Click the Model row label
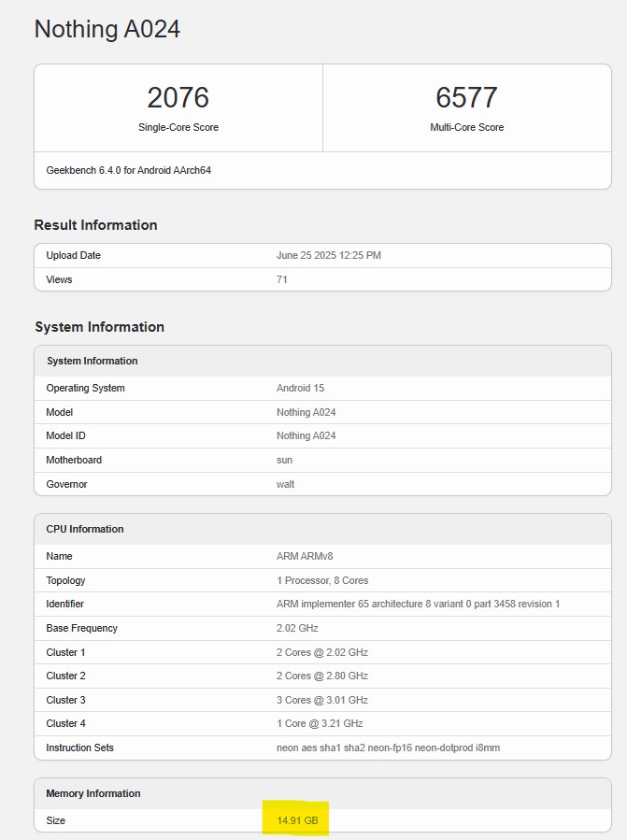 click(x=60, y=412)
